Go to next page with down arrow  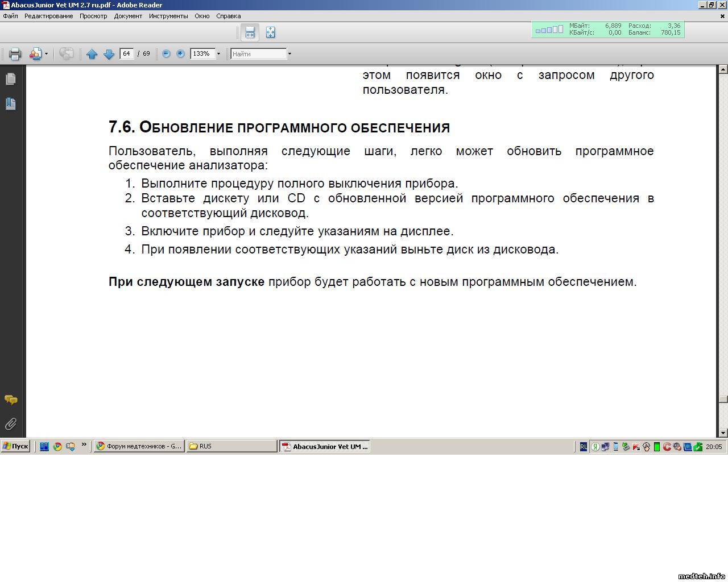[x=109, y=54]
